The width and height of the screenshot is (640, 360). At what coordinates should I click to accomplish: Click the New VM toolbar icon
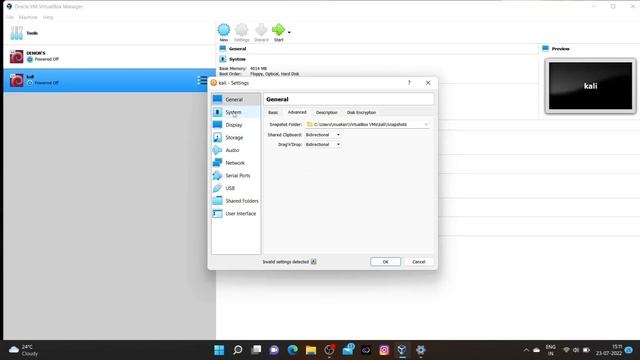point(224,32)
